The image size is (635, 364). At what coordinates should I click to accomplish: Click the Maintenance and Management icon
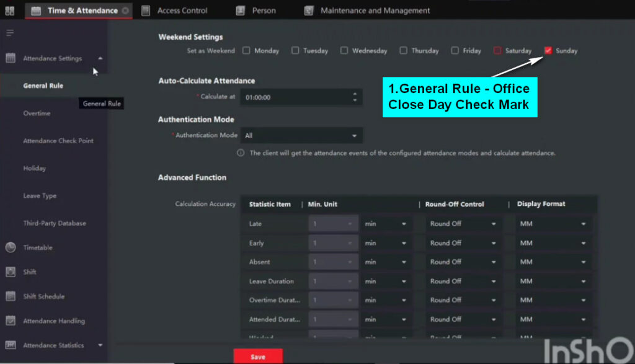(309, 11)
